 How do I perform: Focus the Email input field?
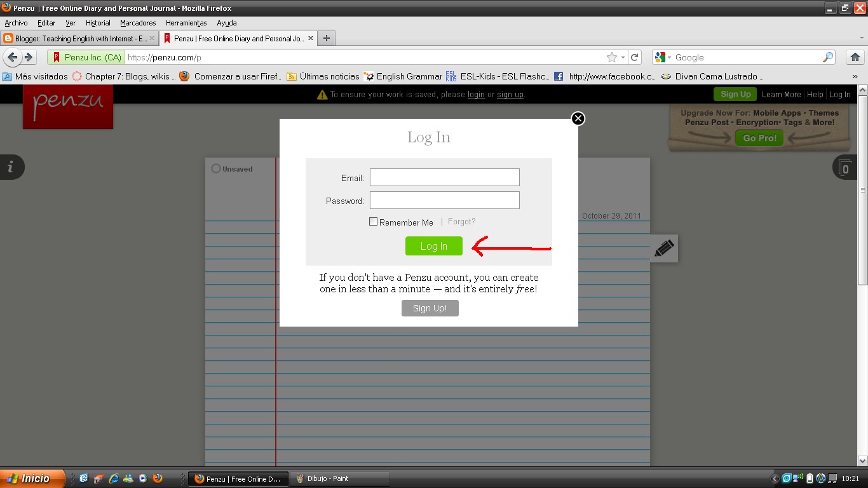coord(445,177)
